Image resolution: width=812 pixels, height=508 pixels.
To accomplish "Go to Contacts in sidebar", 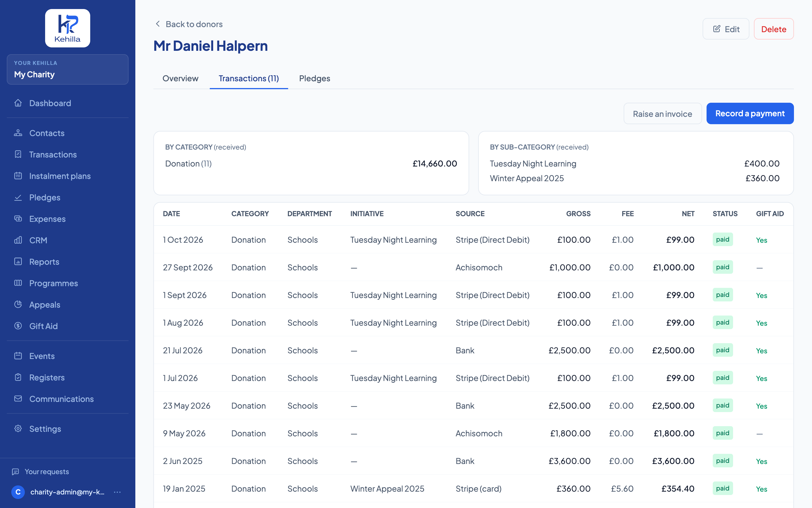I will 67,133.
